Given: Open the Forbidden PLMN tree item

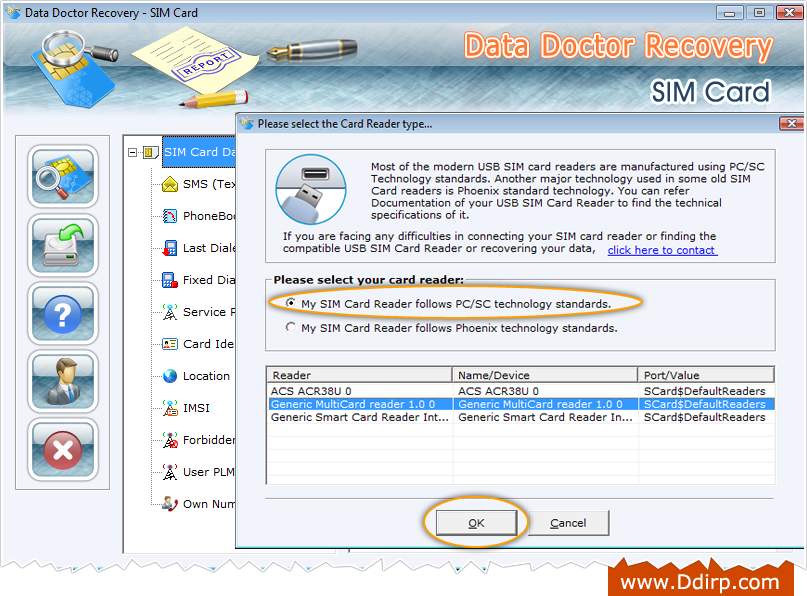Looking at the screenshot, I should pyautogui.click(x=209, y=440).
